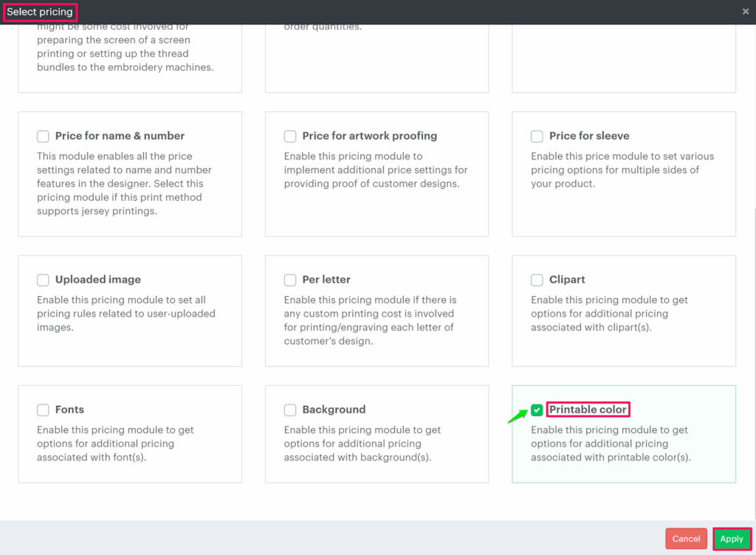Click the Background module title
This screenshot has height=555, width=756.
coord(334,410)
